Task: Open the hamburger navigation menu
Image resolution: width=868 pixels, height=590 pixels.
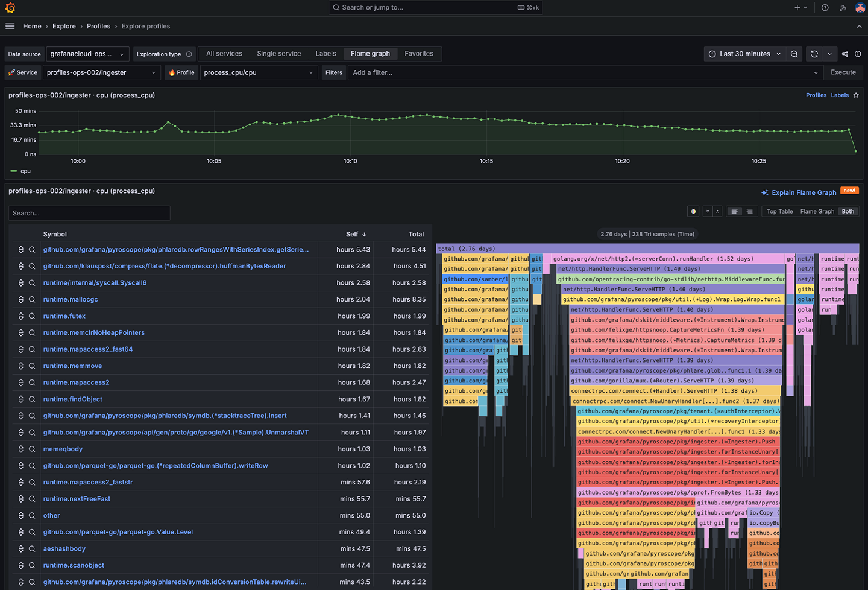Action: [x=10, y=26]
